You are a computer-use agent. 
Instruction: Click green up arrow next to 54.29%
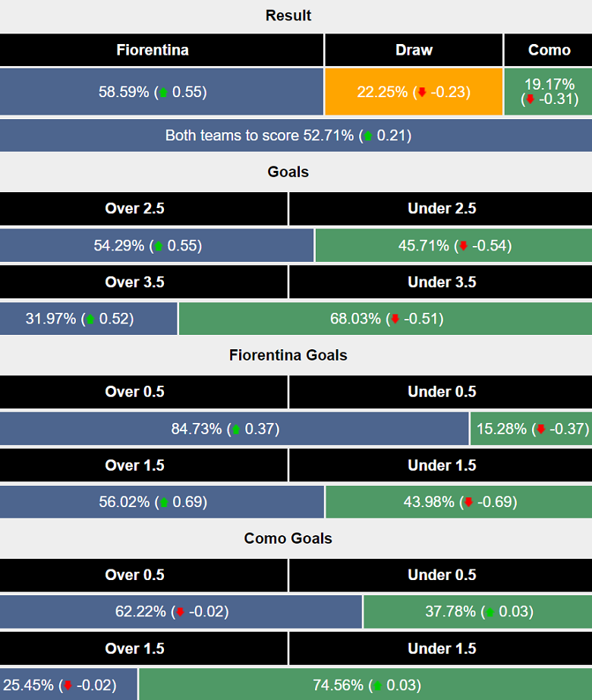[159, 246]
